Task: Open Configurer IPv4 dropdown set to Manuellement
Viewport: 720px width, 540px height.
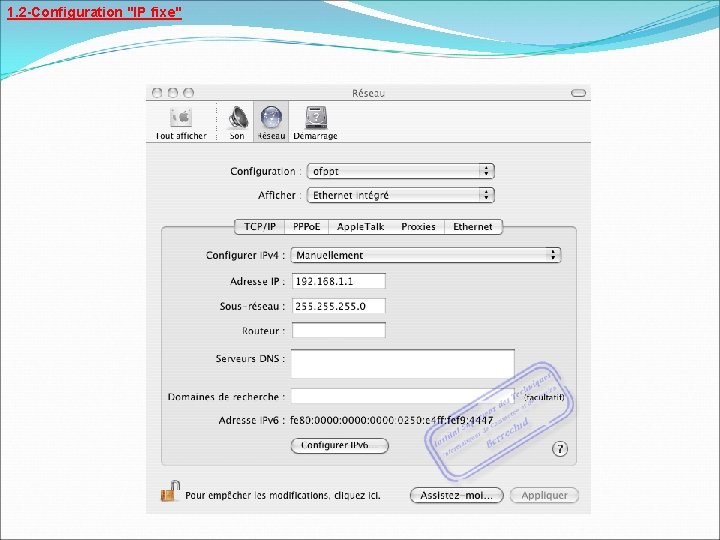Action: [x=426, y=255]
